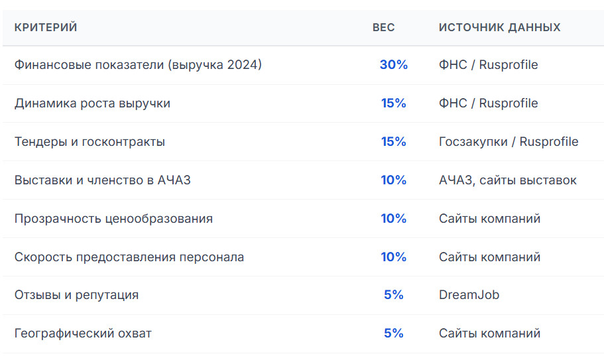Image resolution: width=604 pixels, height=364 pixels.
Task: Click the ИСТОЧНИК ДАННЫХ column header
Action: coord(499,27)
